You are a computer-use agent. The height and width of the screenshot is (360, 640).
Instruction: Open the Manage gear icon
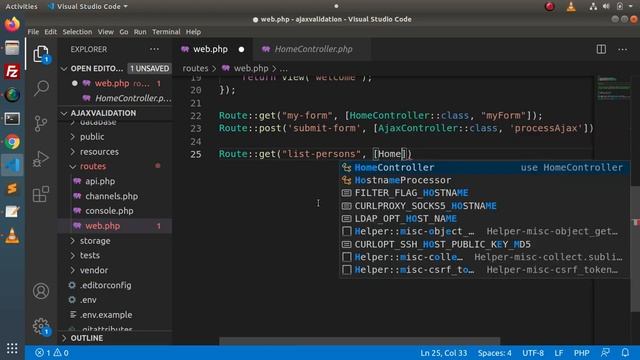41,327
